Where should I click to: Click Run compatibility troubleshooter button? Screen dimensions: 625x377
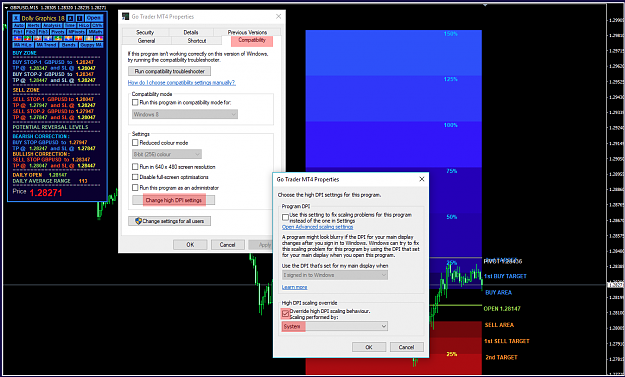click(169, 71)
